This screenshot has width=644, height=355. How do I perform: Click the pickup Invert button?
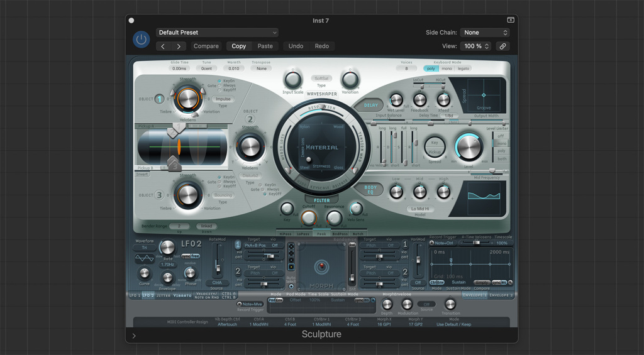tap(142, 175)
